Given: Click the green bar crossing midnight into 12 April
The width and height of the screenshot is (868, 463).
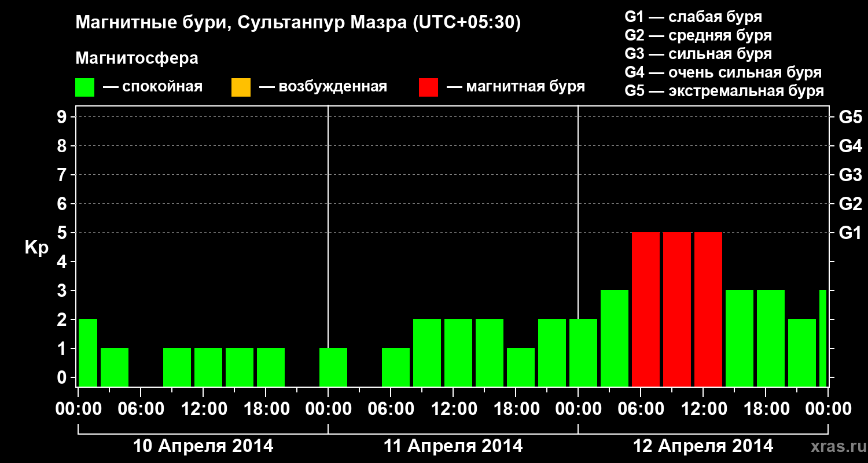Looking at the screenshot, I should tap(583, 352).
